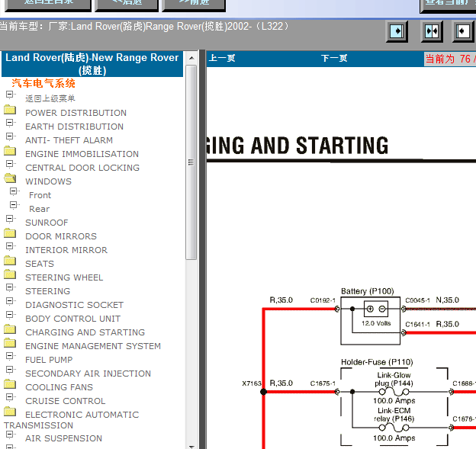Toggle the node box beside Front
Image resolution: width=476 pixels, height=449 pixels.
click(14, 191)
